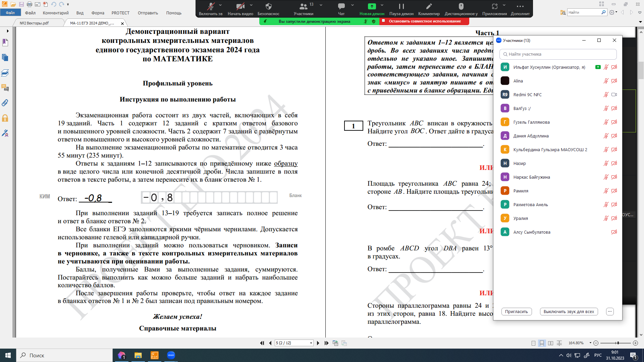Click the Zoom Security shield icon

pos(268,8)
